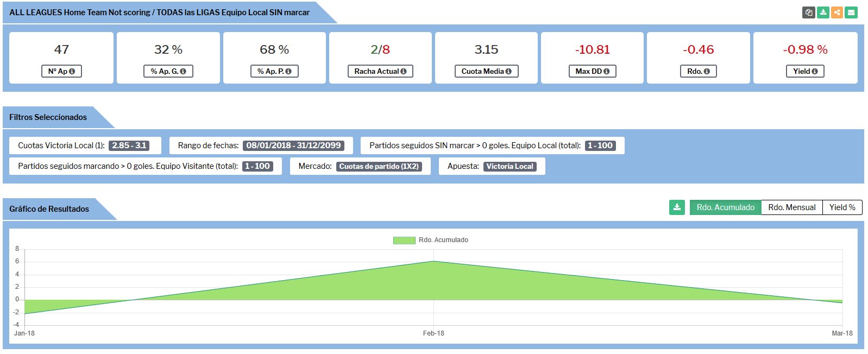This screenshot has width=868, height=354.
Task: Select the Rdo. Acumulado chart view
Action: click(726, 207)
